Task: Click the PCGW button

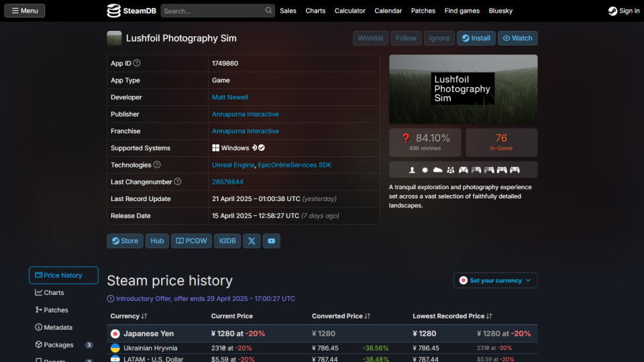Action: [191, 241]
